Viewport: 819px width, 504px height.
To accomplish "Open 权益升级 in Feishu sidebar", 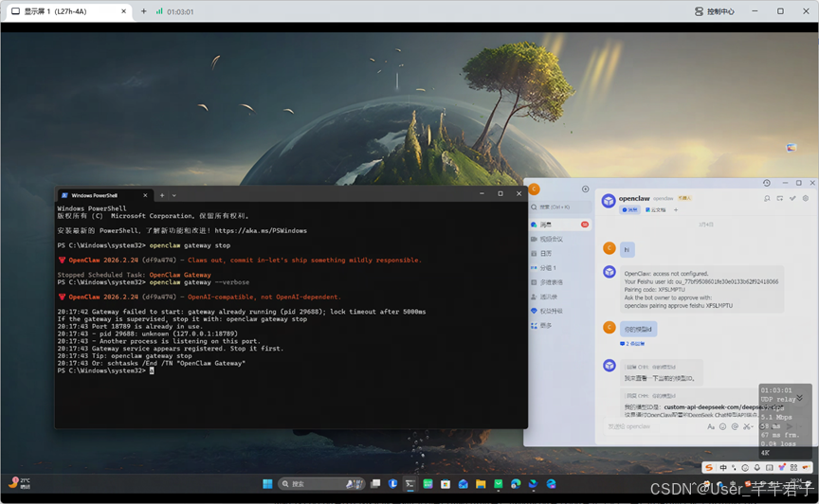I will click(x=559, y=312).
